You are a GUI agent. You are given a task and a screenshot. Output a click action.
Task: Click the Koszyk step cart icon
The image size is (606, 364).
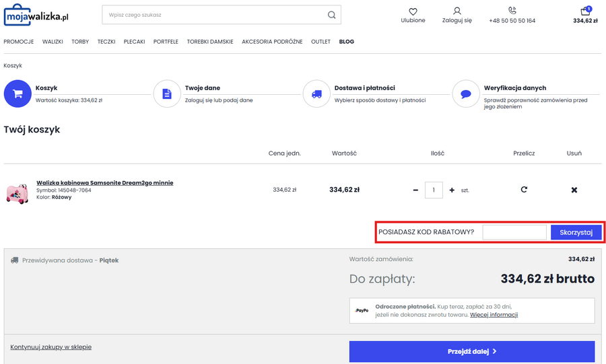(18, 94)
